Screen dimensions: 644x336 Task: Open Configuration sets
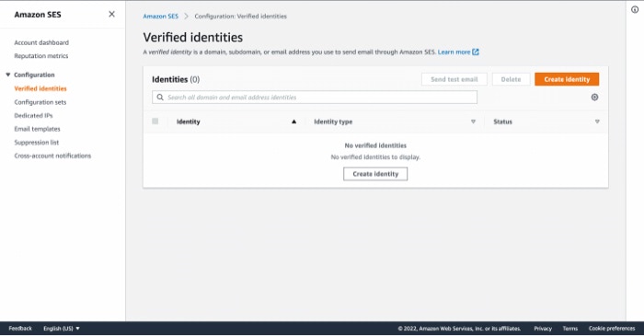(x=40, y=102)
